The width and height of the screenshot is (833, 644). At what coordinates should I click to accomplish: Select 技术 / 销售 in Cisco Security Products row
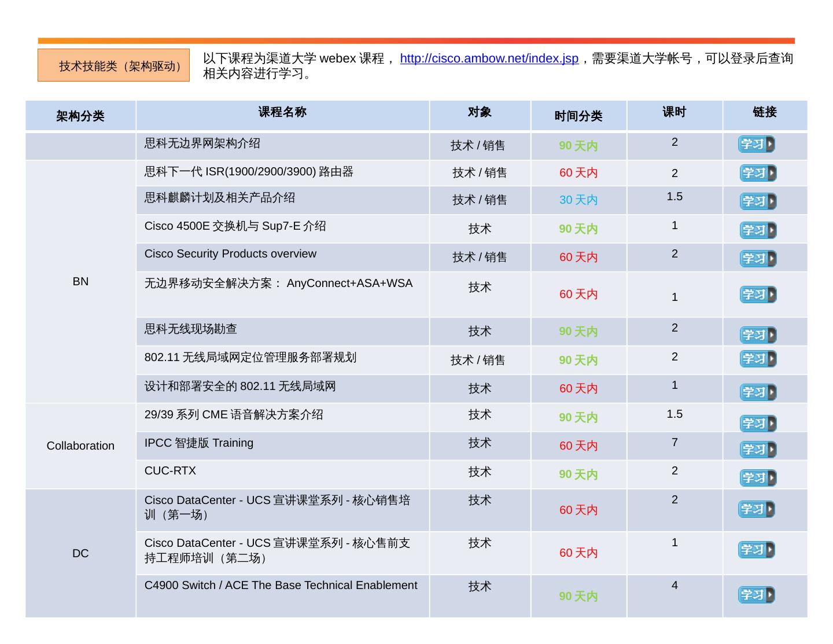(x=480, y=257)
